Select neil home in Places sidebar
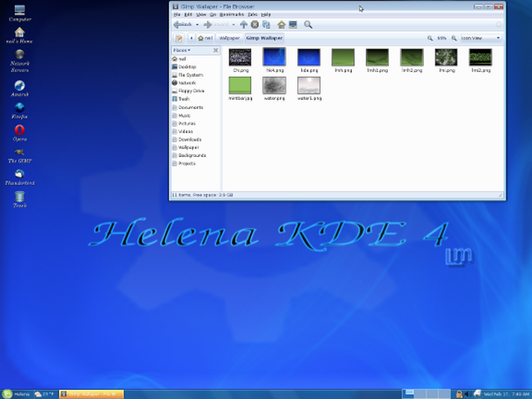 (196, 59)
